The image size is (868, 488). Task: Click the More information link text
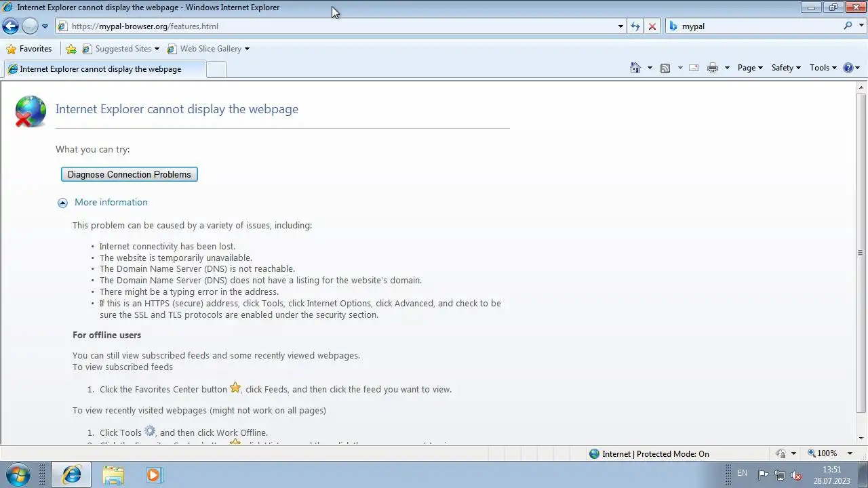point(111,202)
